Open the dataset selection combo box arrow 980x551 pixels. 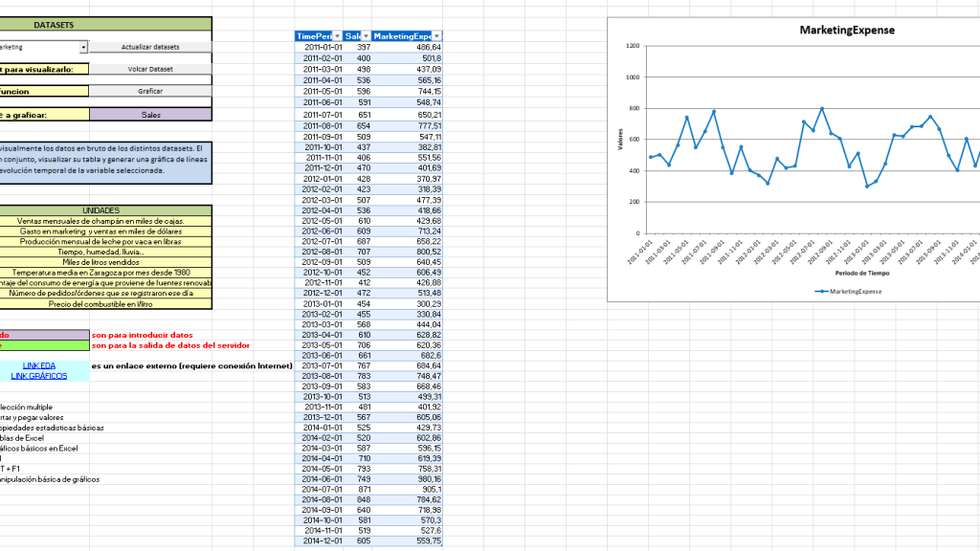(x=83, y=47)
